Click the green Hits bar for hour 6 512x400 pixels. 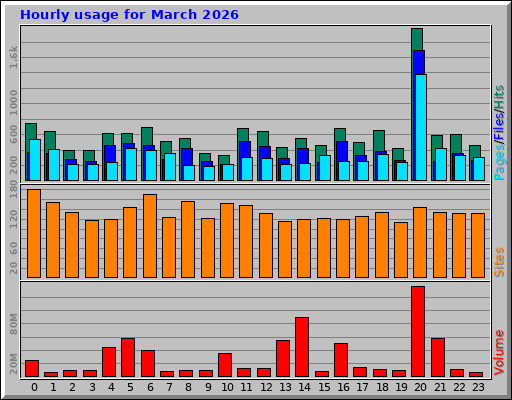pos(147,136)
